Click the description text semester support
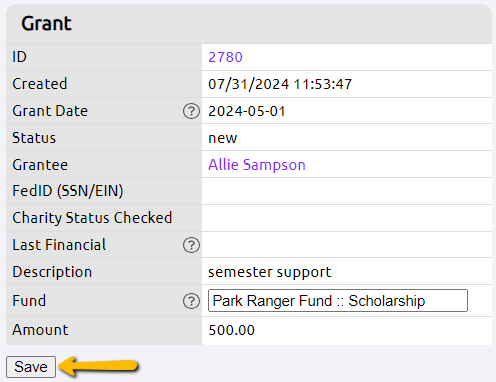 pyautogui.click(x=270, y=272)
